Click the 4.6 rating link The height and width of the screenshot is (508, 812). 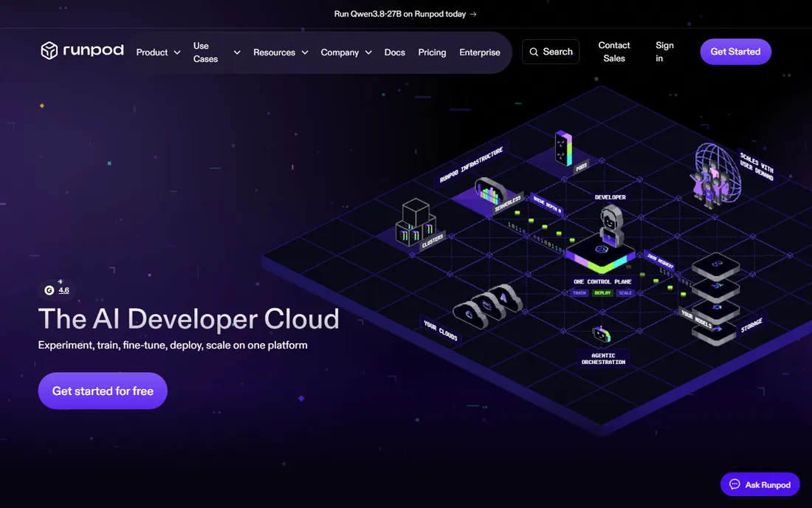coord(63,290)
